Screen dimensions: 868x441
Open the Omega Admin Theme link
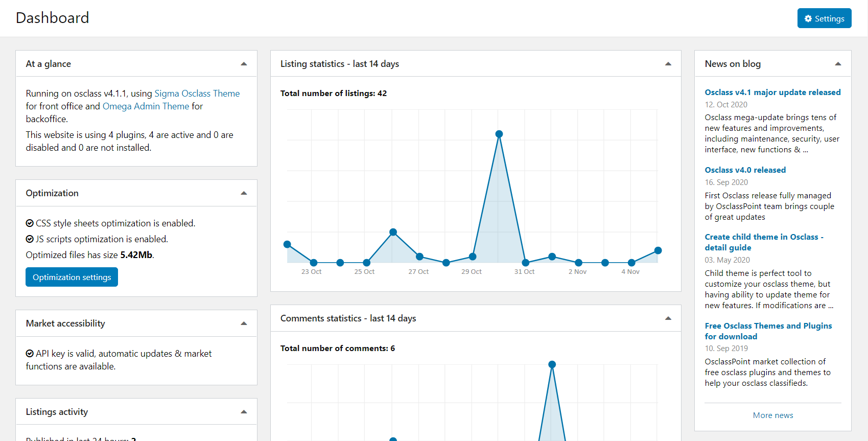coord(146,106)
